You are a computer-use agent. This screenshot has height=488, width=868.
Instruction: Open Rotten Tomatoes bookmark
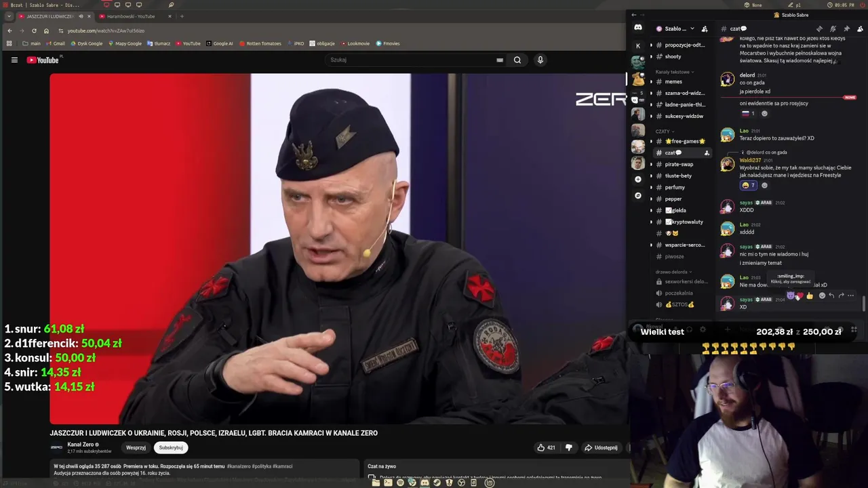click(x=260, y=43)
